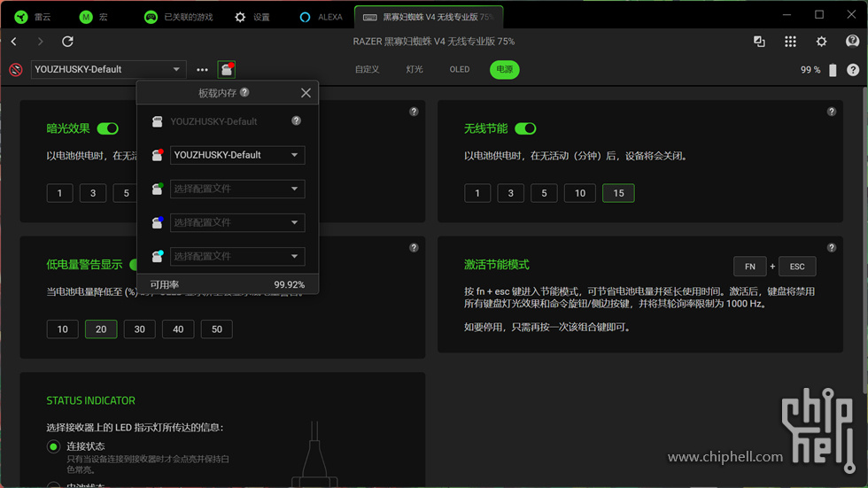Click the FN key label
The image size is (868, 488).
coord(750,267)
